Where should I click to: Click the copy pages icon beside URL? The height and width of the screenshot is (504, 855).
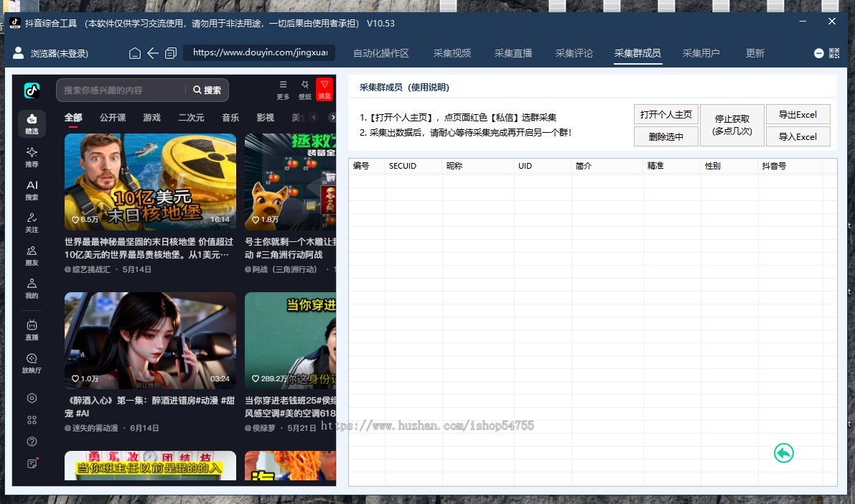click(171, 53)
